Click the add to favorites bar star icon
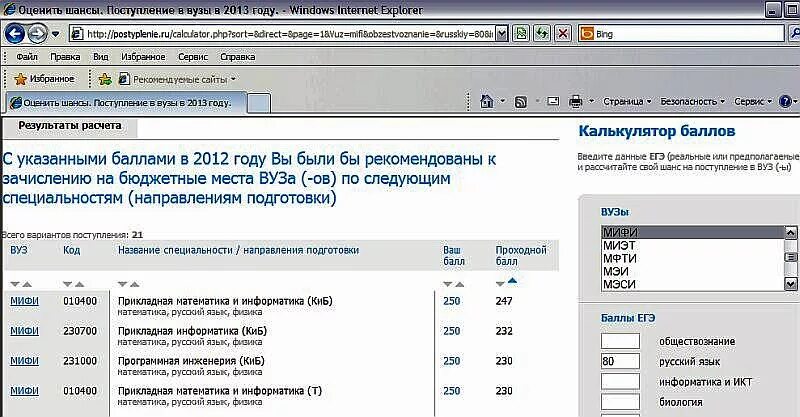 105,79
